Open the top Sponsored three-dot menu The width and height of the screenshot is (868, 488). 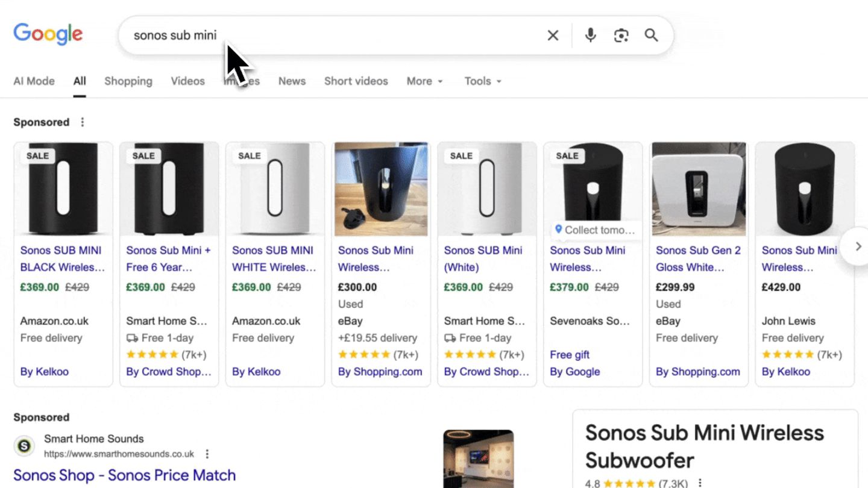pyautogui.click(x=83, y=122)
